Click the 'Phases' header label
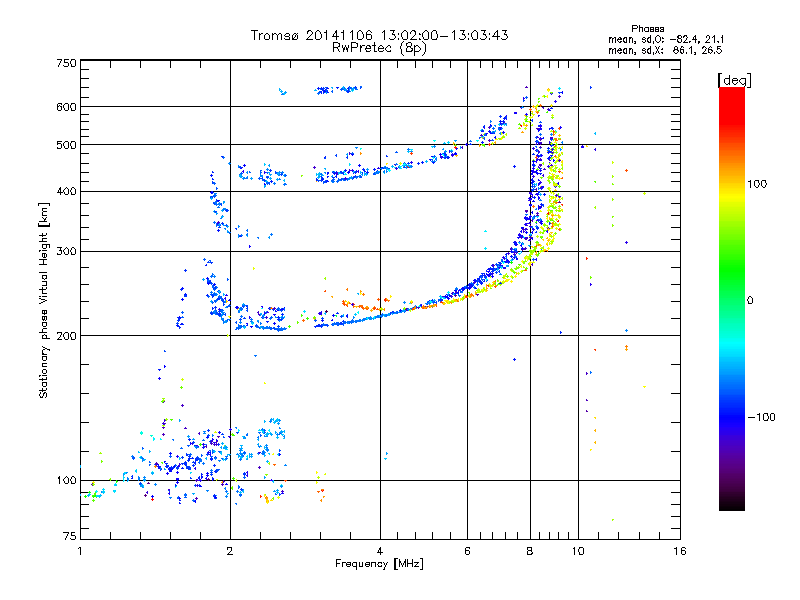 (647, 29)
